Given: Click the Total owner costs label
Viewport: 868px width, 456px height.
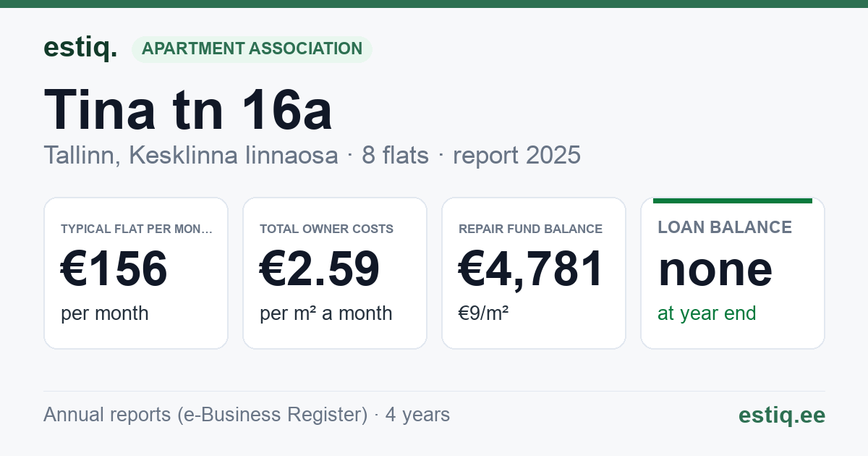Looking at the screenshot, I should [327, 229].
